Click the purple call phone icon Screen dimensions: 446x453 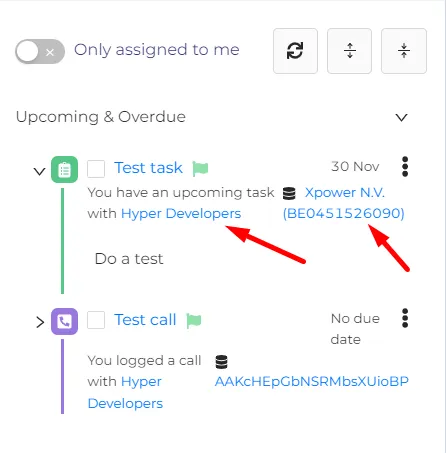pos(64,321)
